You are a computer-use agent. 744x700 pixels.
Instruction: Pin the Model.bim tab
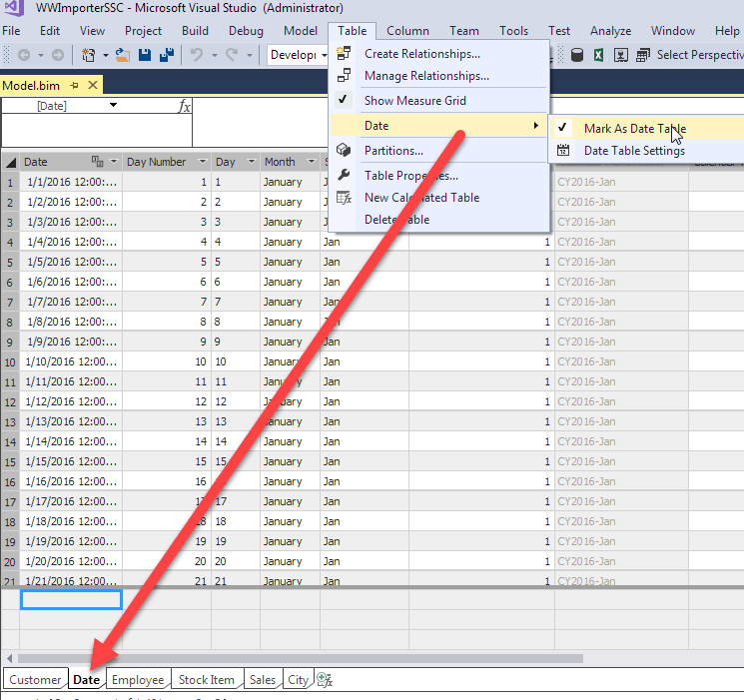tap(75, 87)
